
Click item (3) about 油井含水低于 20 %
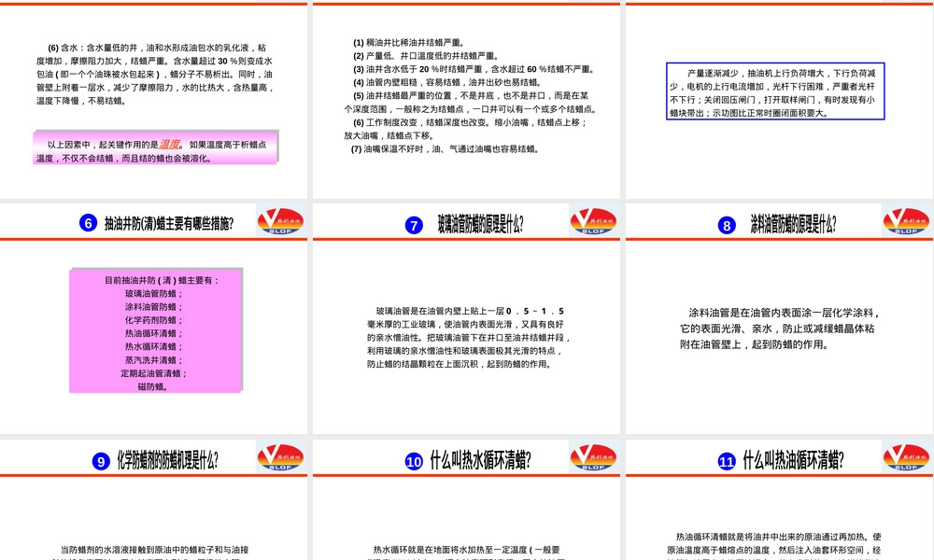474,69
